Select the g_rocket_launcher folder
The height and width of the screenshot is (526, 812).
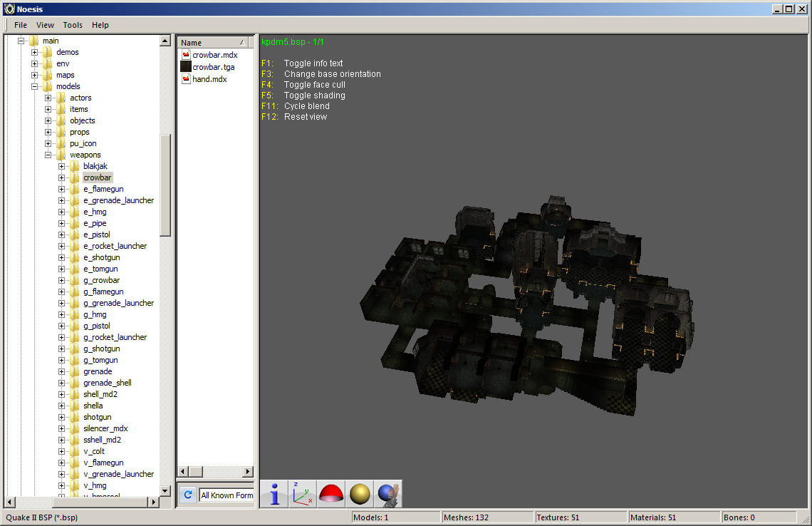(115, 337)
